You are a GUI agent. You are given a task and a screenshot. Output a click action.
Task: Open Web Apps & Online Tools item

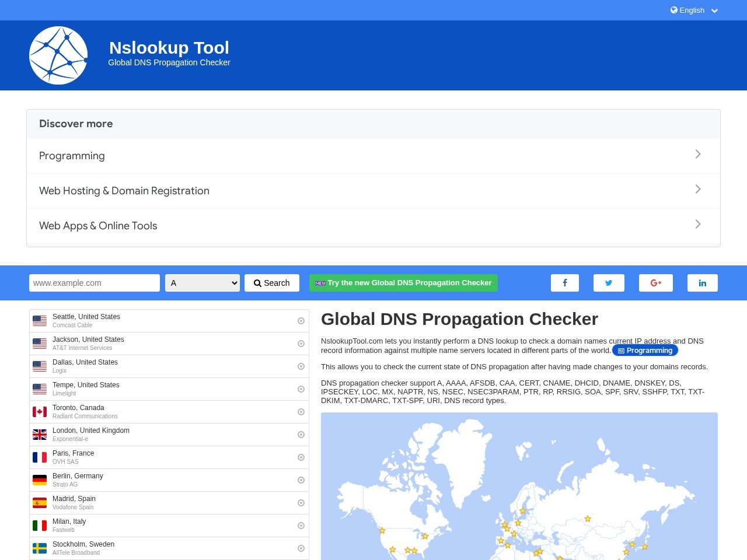click(373, 226)
